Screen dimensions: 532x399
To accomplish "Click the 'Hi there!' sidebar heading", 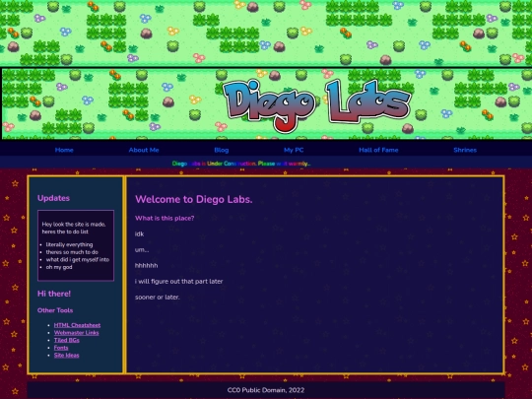I will point(54,294).
